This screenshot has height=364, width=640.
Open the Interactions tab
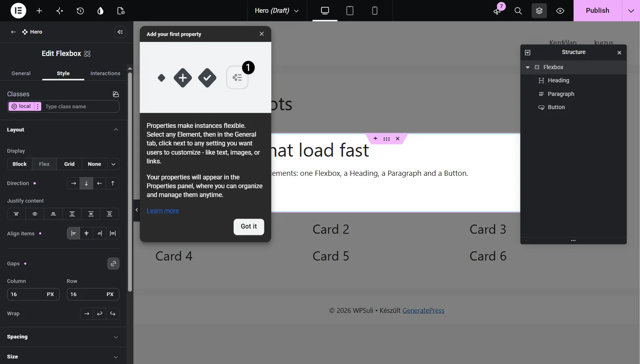pyautogui.click(x=105, y=74)
